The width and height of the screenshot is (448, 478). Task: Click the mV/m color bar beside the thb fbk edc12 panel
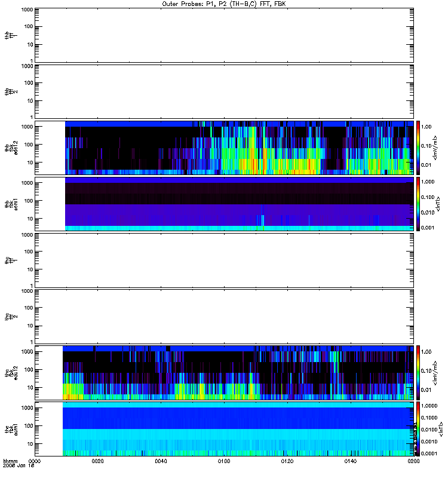[418, 148]
